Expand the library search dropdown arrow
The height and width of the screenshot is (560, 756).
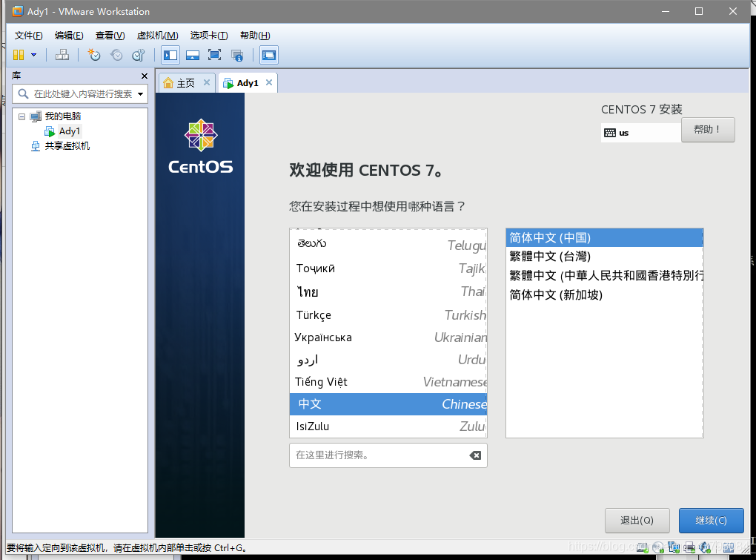click(140, 93)
